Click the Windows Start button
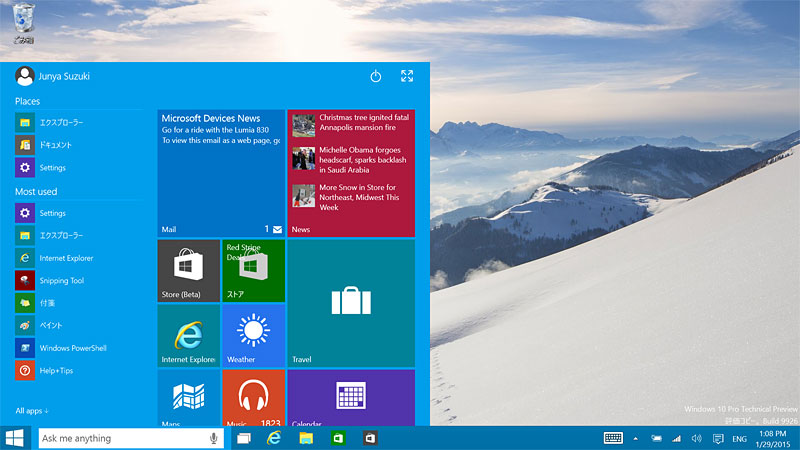The width and height of the screenshot is (800, 450). pos(15,438)
